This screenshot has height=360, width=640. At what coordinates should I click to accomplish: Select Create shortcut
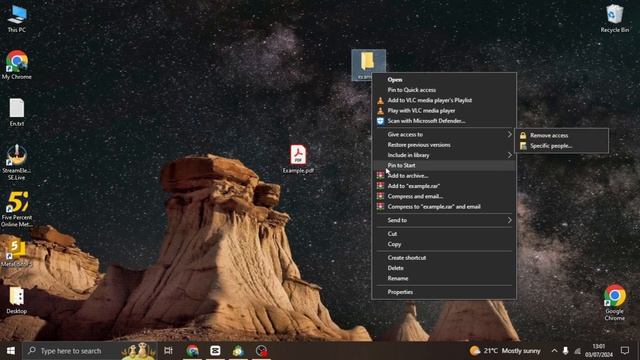pos(444,258)
